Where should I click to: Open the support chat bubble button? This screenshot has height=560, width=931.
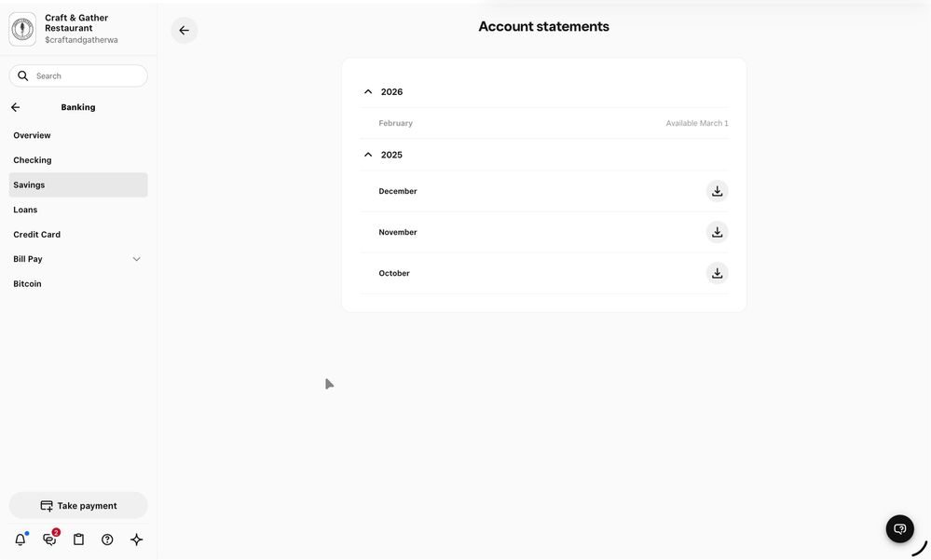(x=899, y=528)
